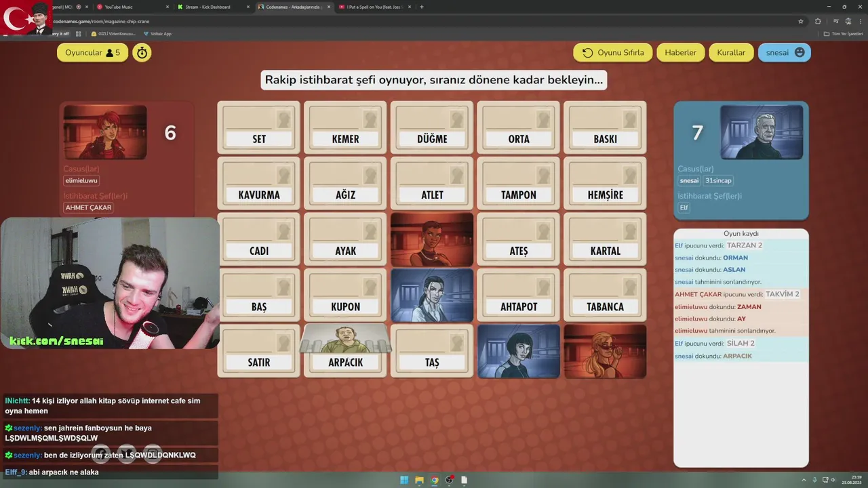Select the KEMER word card
Screen dimensions: 868x488
[345, 127]
